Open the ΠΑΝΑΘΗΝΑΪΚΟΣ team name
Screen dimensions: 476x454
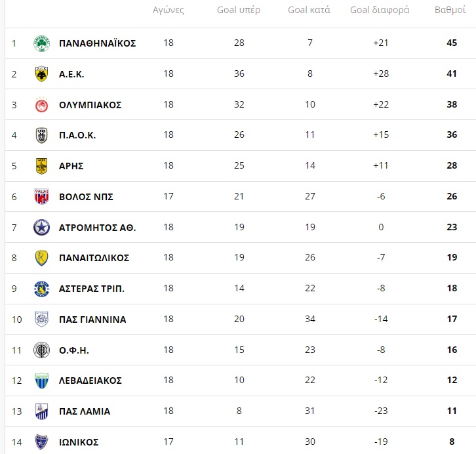point(98,43)
